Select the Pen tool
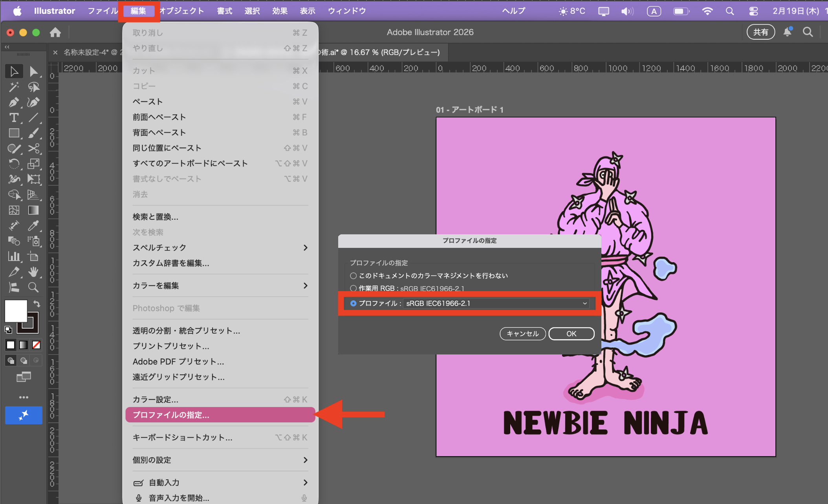 pos(13,102)
